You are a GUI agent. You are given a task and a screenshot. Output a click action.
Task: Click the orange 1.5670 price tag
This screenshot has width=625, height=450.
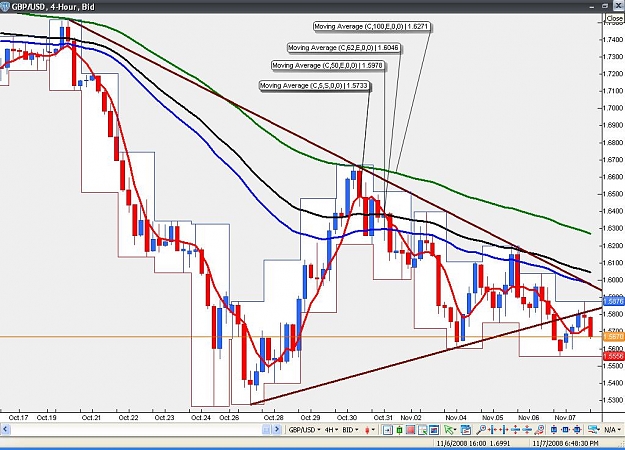(613, 337)
